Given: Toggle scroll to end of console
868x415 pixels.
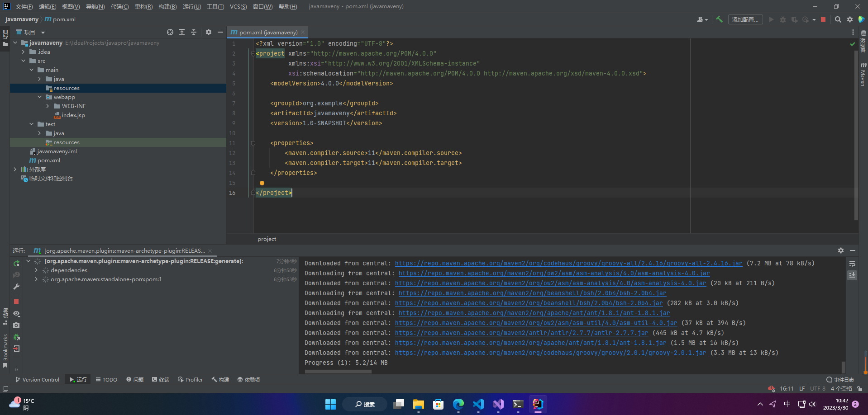Looking at the screenshot, I should click(852, 275).
